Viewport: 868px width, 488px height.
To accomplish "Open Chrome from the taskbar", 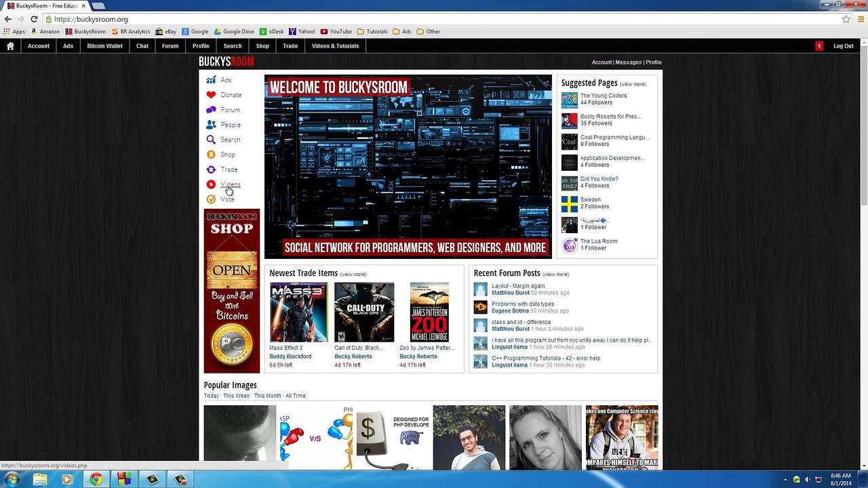I will click(96, 480).
